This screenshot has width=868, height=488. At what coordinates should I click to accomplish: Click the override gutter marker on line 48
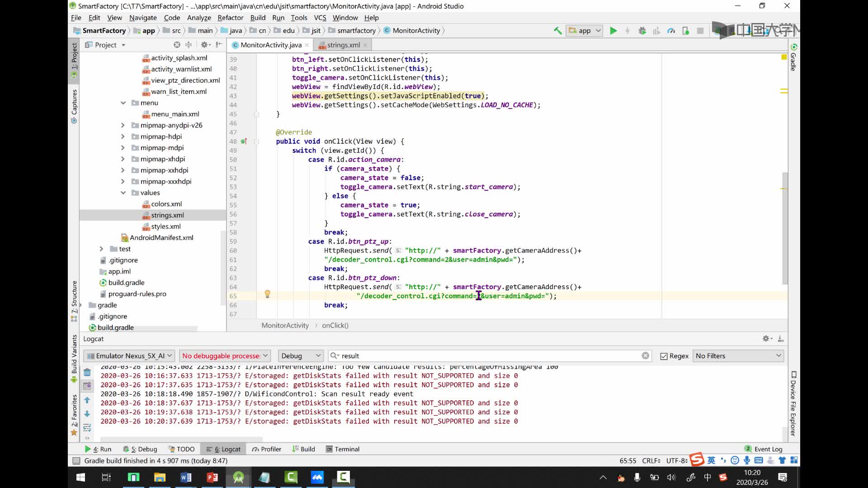(244, 141)
